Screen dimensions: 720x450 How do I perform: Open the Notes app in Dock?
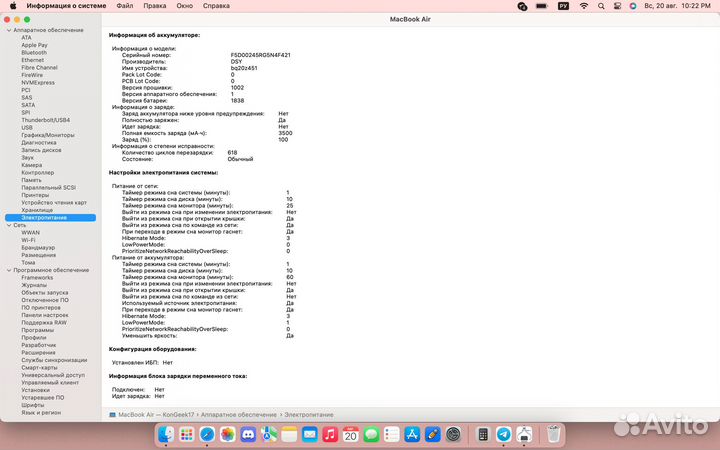coord(289,434)
